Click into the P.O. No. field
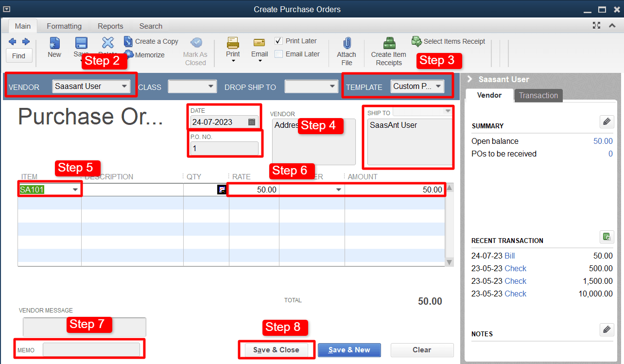This screenshot has width=624, height=364. [x=225, y=148]
